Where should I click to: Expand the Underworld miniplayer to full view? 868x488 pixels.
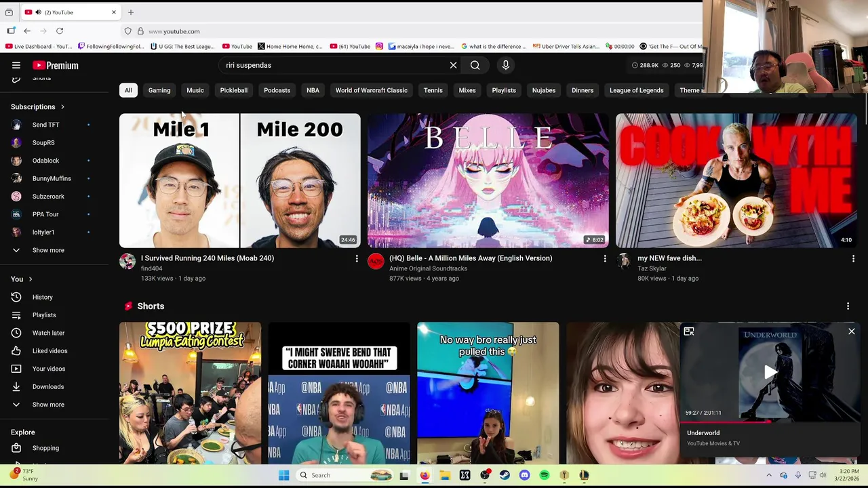[x=689, y=331]
